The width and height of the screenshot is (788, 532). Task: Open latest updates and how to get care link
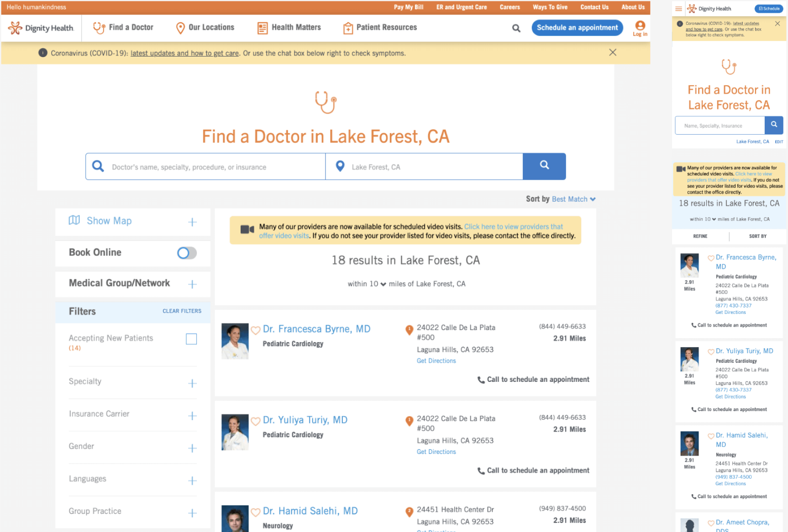click(x=184, y=53)
